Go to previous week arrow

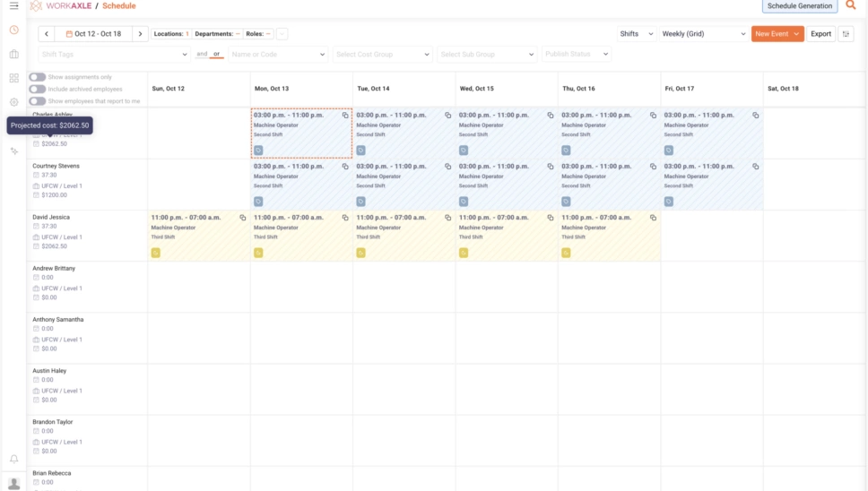coord(47,34)
